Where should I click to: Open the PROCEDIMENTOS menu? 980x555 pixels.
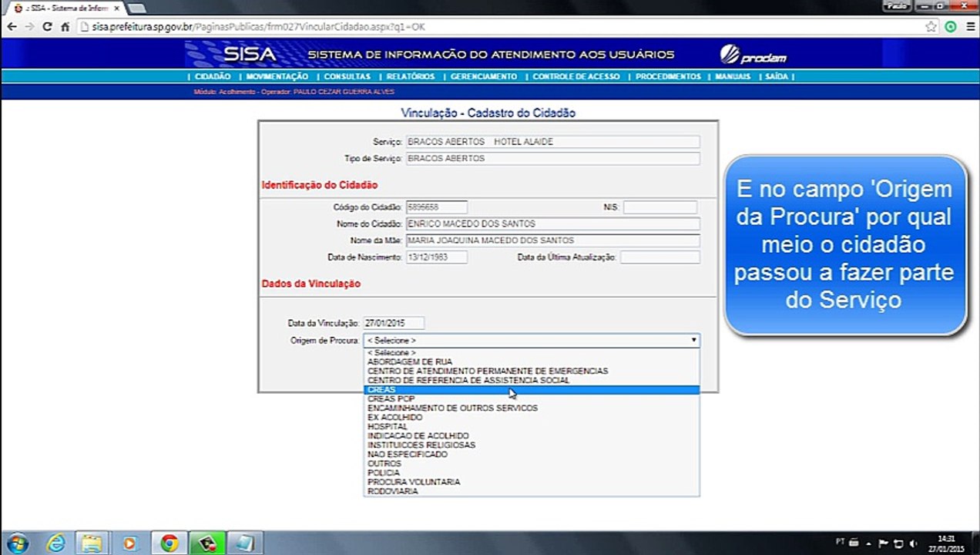click(x=668, y=77)
